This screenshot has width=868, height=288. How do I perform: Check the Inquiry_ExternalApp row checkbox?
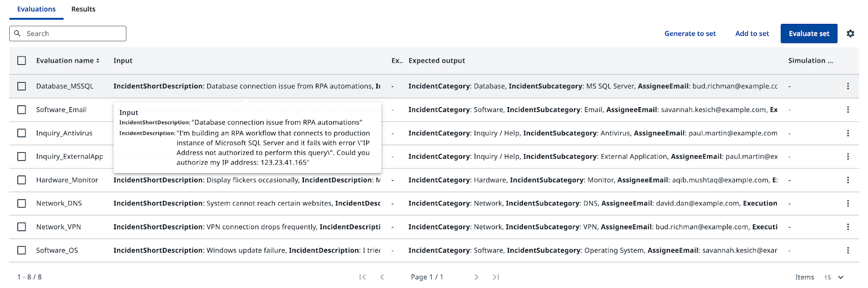click(22, 156)
